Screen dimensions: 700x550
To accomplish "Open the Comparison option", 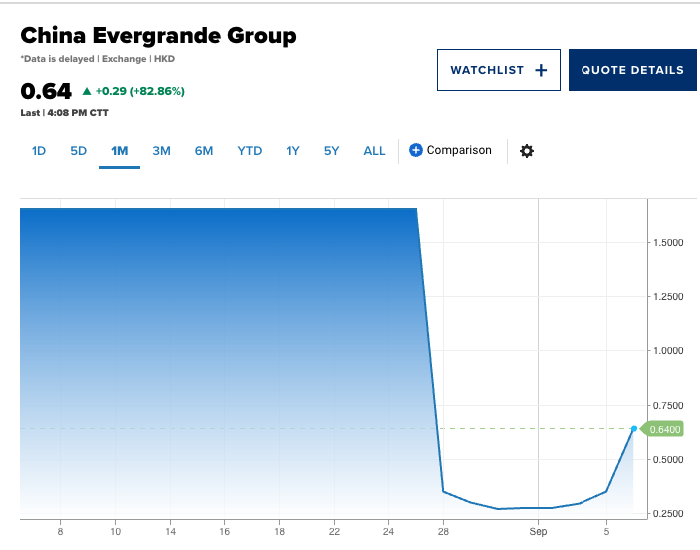I will [x=450, y=150].
